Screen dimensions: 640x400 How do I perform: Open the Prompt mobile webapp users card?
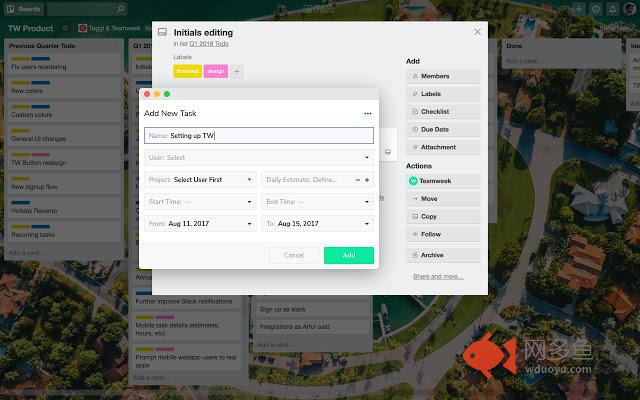[x=188, y=358]
